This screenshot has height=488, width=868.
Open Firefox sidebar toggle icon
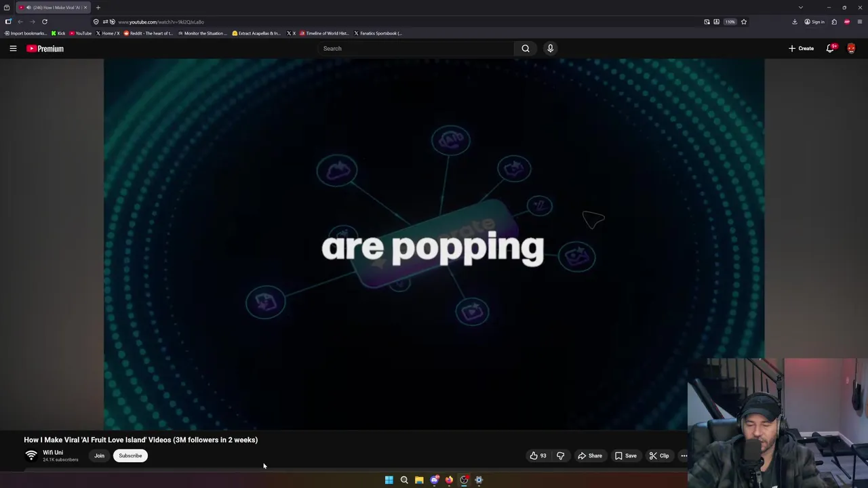pyautogui.click(x=8, y=22)
